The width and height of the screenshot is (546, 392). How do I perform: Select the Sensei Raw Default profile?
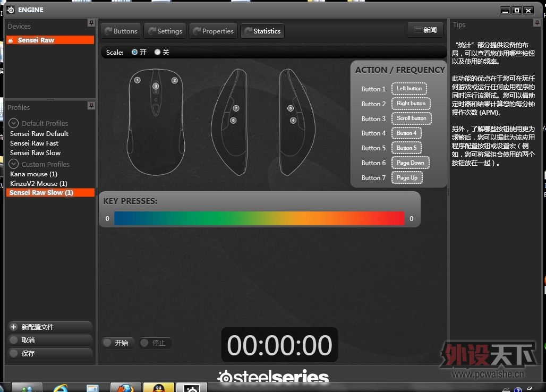point(39,134)
